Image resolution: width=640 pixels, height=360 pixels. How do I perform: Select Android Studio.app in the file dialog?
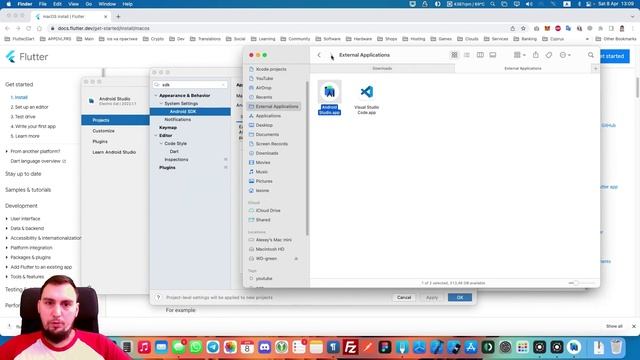329,98
